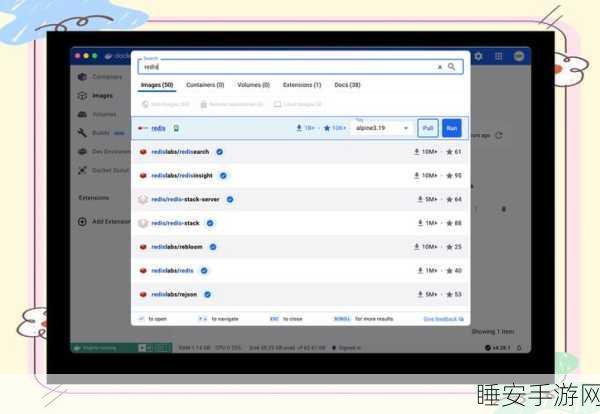Open Docker Scout in sidebar
The image size is (600, 414).
103,170
